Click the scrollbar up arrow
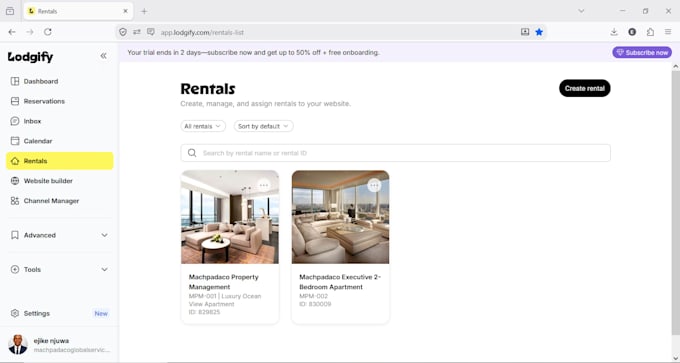This screenshot has width=680, height=363. pyautogui.click(x=675, y=66)
